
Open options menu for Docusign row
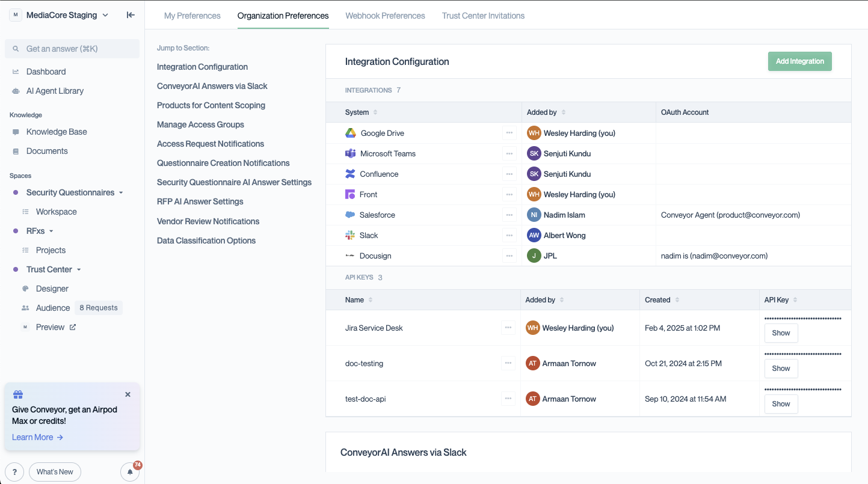coord(509,256)
